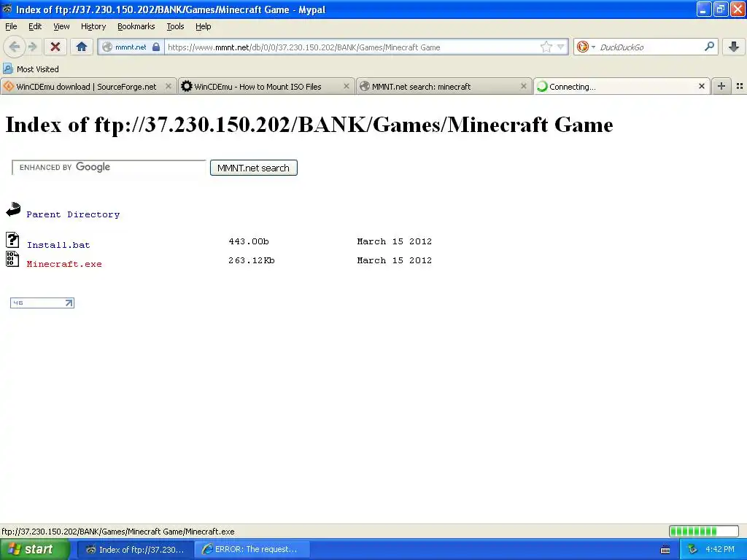Click the Parent Directory back-arrow icon
747x560 pixels.
click(13, 209)
